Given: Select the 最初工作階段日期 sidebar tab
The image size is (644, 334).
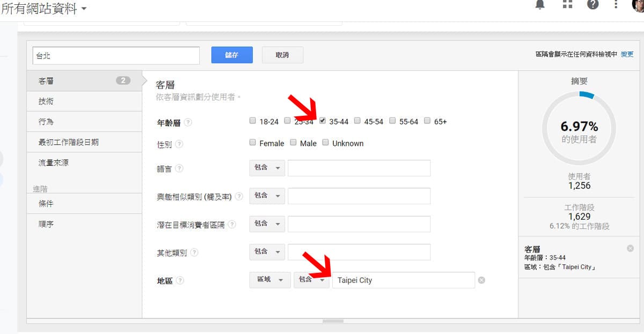Looking at the screenshot, I should [x=84, y=142].
